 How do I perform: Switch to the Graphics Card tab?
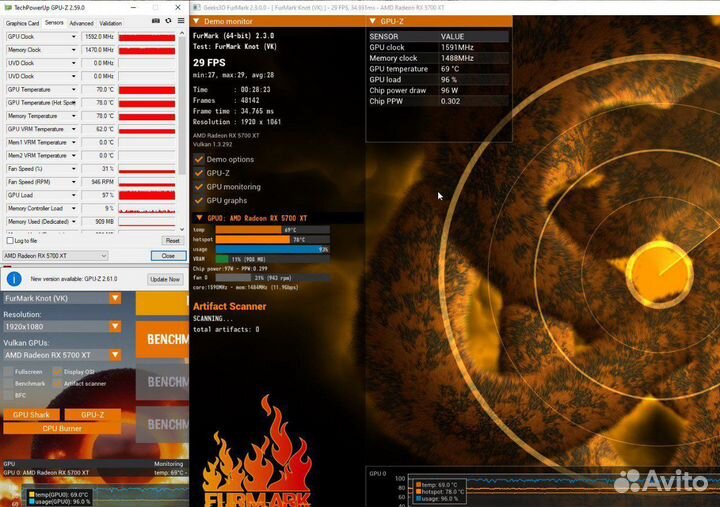22,23
